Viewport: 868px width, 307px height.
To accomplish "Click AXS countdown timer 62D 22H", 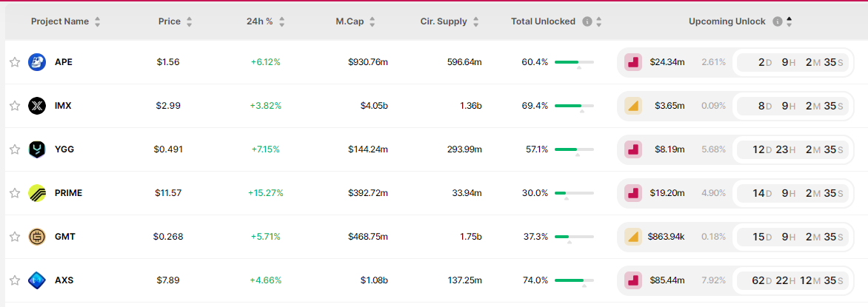I will pos(793,280).
